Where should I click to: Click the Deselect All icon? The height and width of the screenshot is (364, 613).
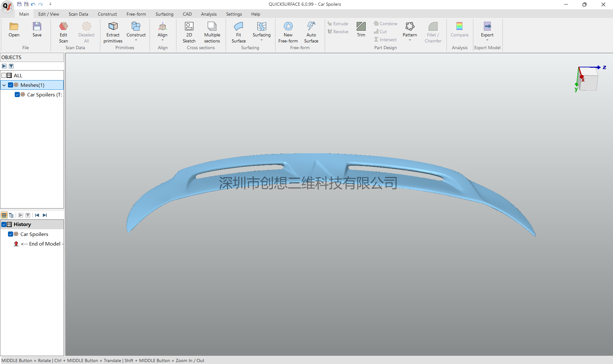(x=86, y=32)
